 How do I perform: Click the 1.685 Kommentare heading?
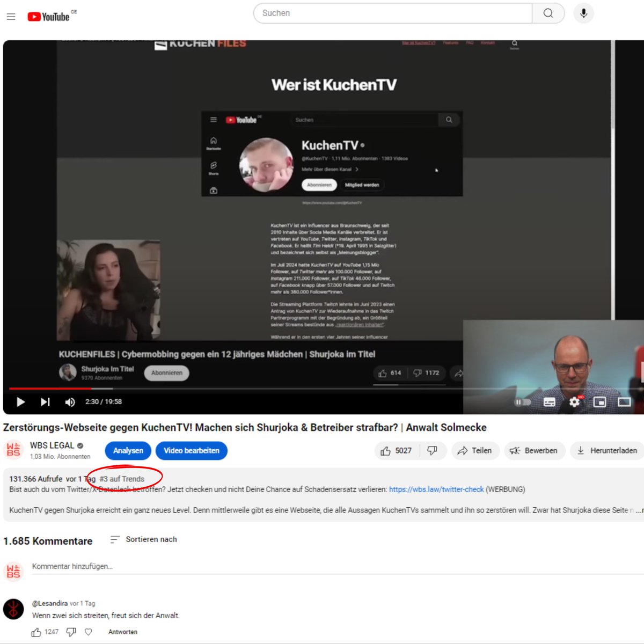[x=48, y=541]
